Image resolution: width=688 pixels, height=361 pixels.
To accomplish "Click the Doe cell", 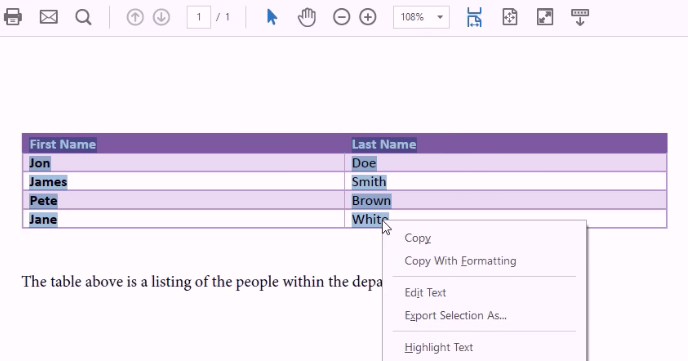I will click(x=505, y=163).
